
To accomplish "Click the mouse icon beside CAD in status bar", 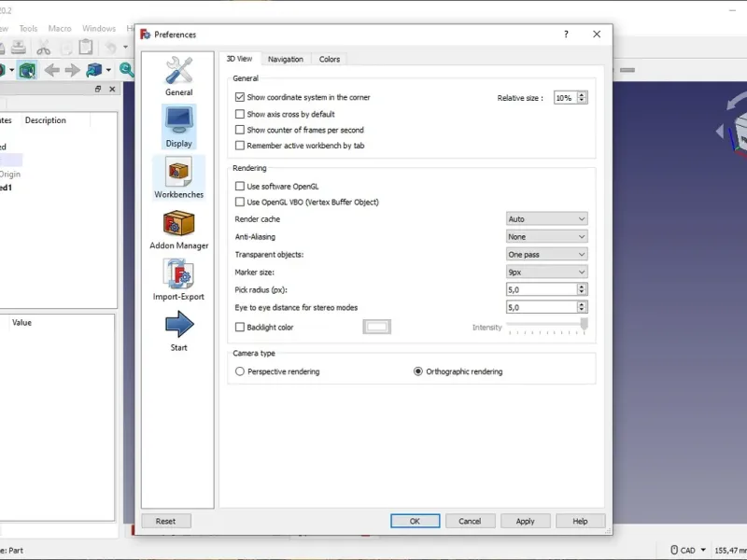I will point(674,550).
